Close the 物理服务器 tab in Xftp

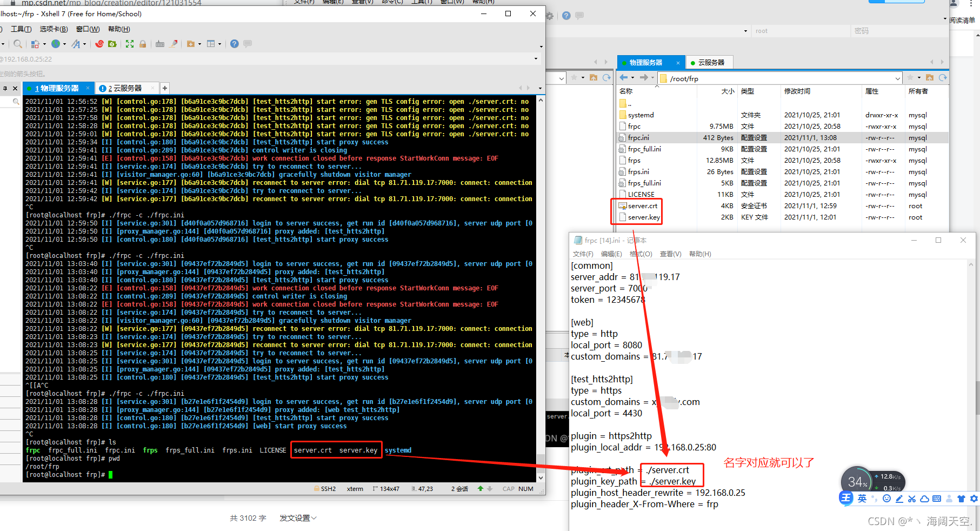click(678, 63)
